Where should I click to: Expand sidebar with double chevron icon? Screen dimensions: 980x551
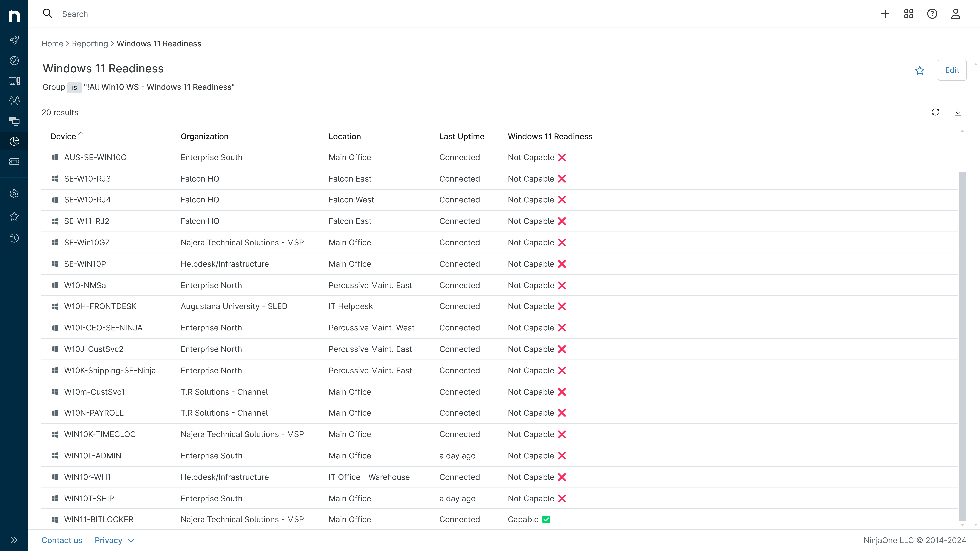(x=14, y=540)
